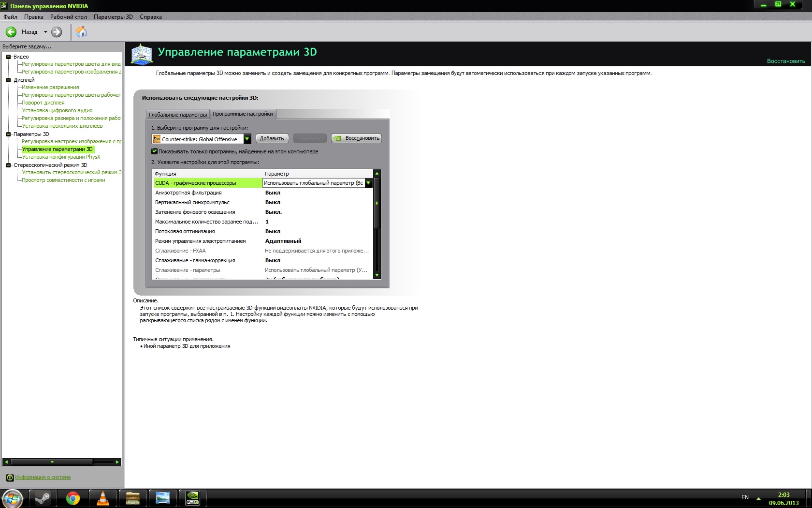This screenshot has width=812, height=508.
Task: Select Анизотропная фильтрация row
Action: click(262, 193)
